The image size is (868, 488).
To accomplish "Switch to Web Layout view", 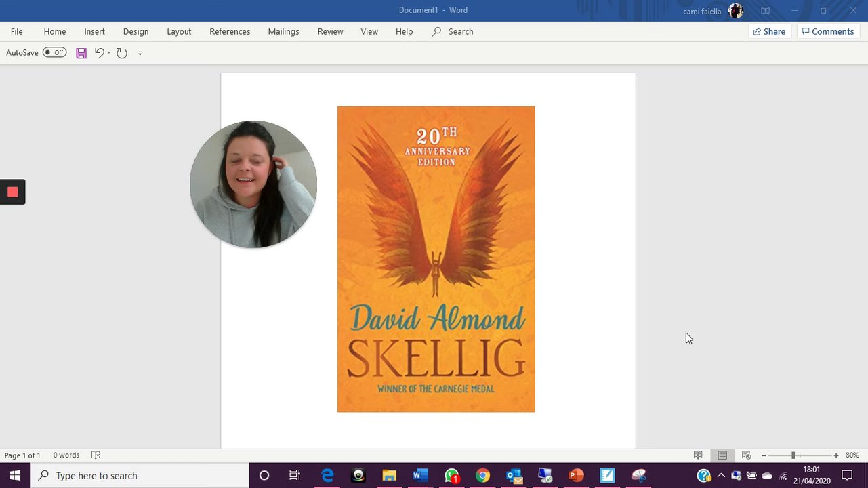I will tap(746, 455).
